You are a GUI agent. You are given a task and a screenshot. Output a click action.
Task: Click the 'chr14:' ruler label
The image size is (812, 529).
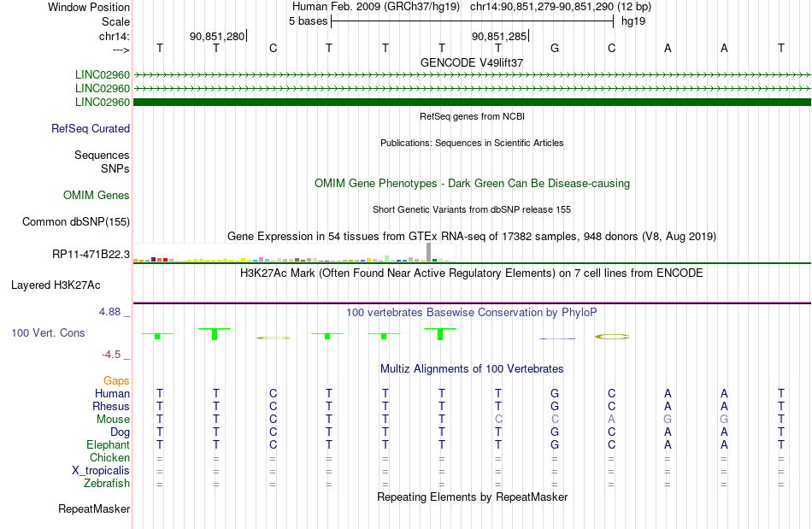[115, 36]
